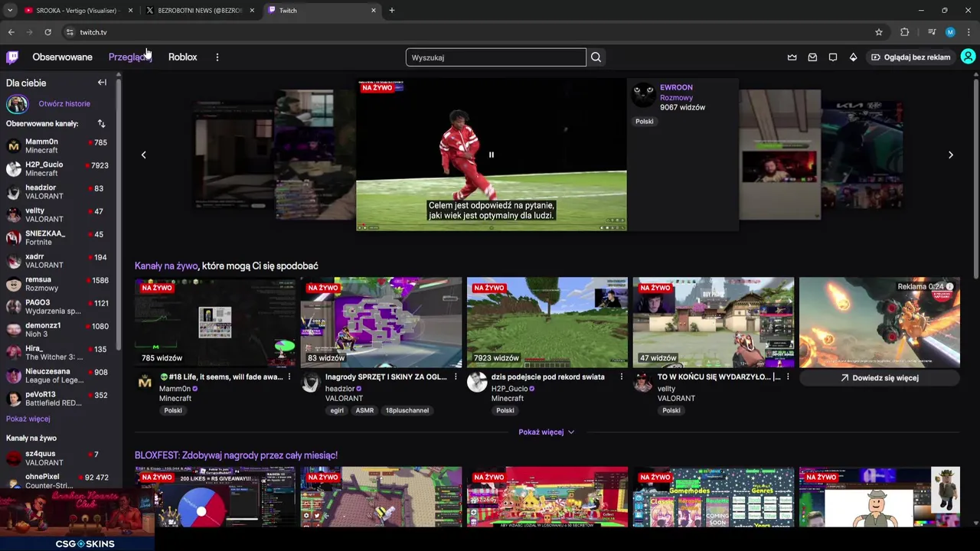Select remsua in followed channels
The image size is (980, 551).
pos(58,283)
